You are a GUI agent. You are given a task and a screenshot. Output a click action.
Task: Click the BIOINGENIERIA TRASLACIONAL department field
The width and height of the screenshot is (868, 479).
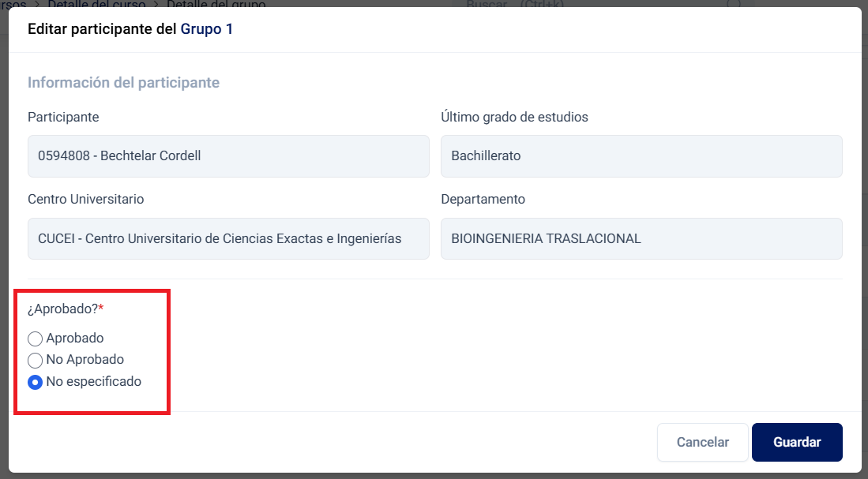click(641, 238)
